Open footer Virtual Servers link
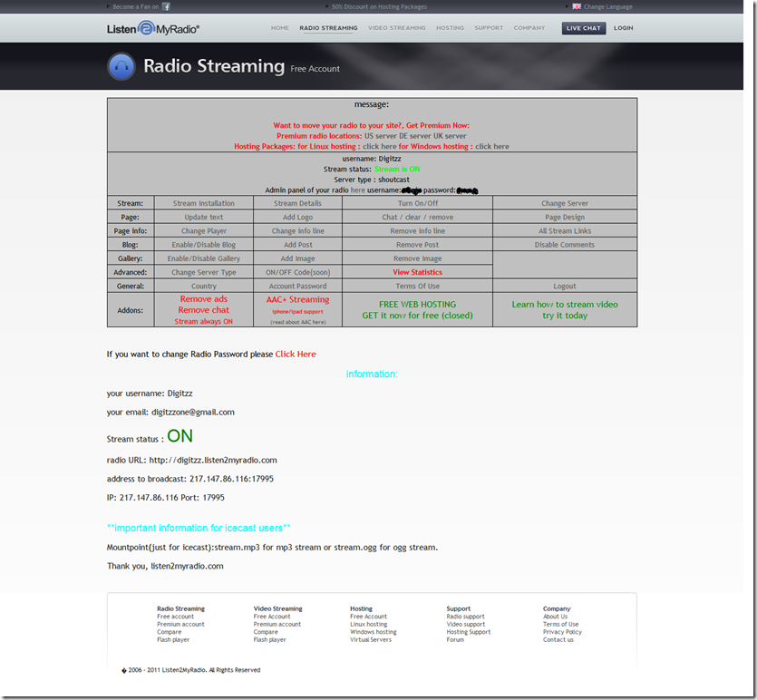The width and height of the screenshot is (757, 700). tap(371, 639)
